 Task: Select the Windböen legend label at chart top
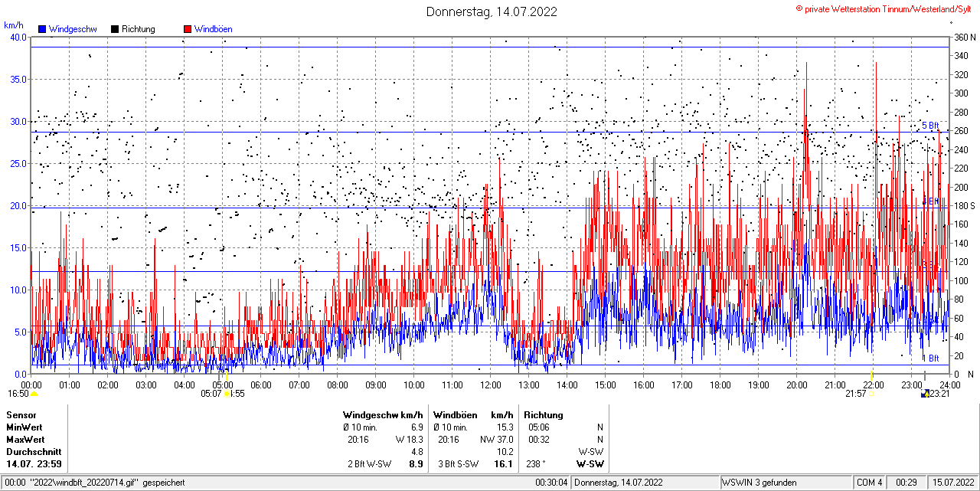213,29
